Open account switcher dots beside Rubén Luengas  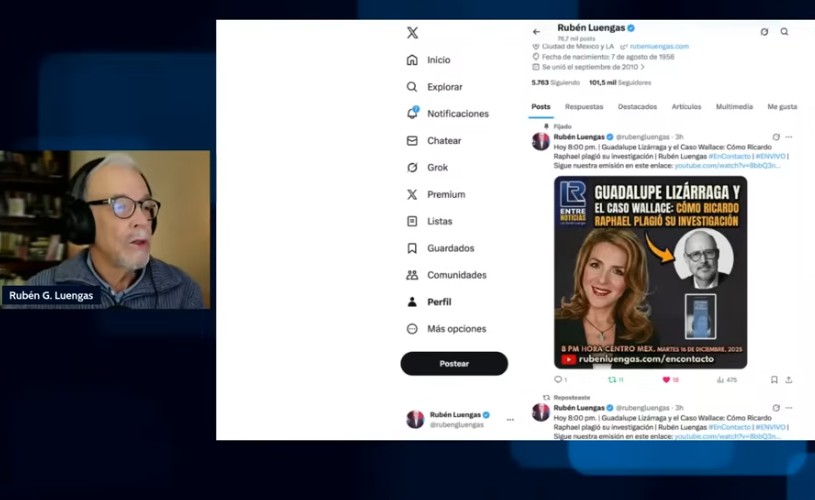pyautogui.click(x=510, y=419)
